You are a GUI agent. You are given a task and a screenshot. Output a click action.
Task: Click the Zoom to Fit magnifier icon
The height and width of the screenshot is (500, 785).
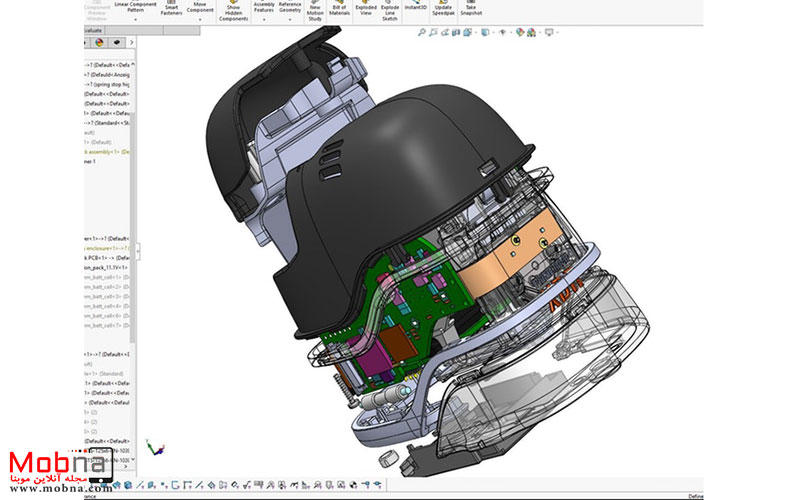423,32
